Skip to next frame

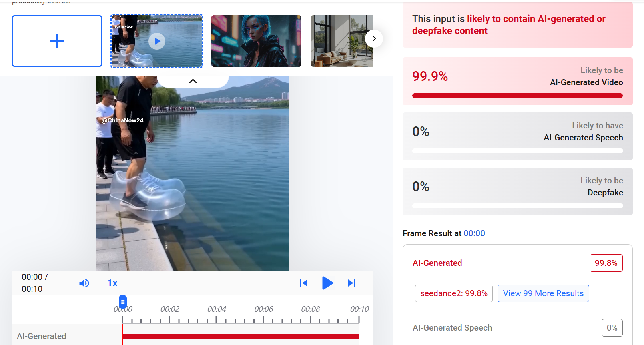(x=352, y=283)
